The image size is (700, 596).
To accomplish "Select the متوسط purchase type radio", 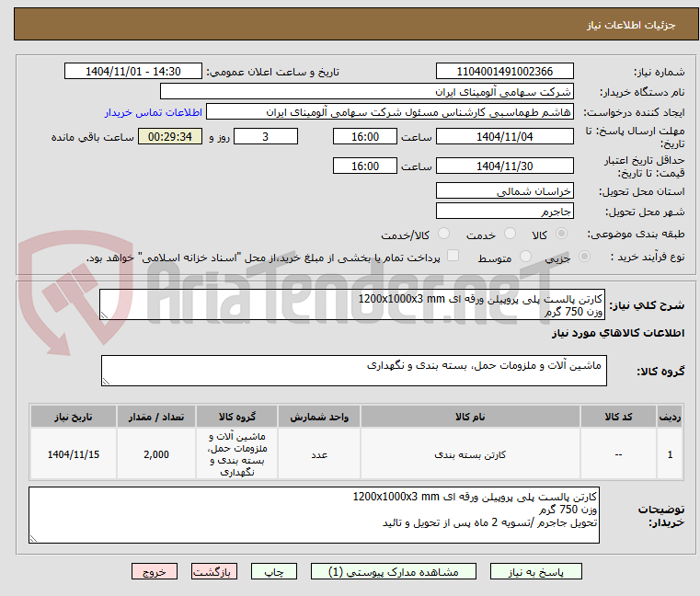I will pos(525,257).
